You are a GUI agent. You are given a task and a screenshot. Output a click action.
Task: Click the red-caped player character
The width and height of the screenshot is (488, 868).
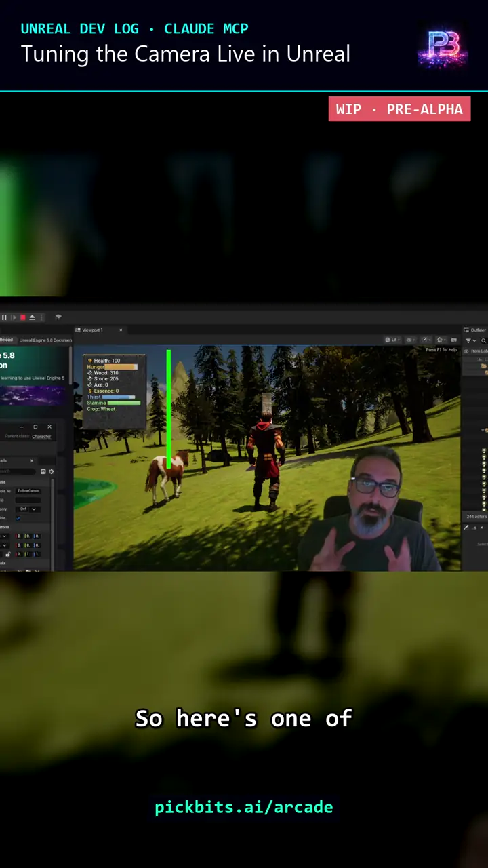click(265, 462)
